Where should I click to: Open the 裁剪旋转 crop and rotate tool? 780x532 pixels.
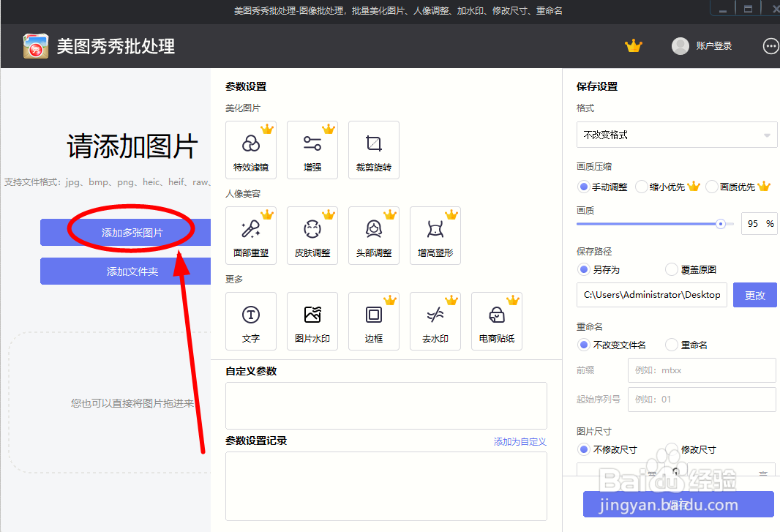tap(374, 150)
